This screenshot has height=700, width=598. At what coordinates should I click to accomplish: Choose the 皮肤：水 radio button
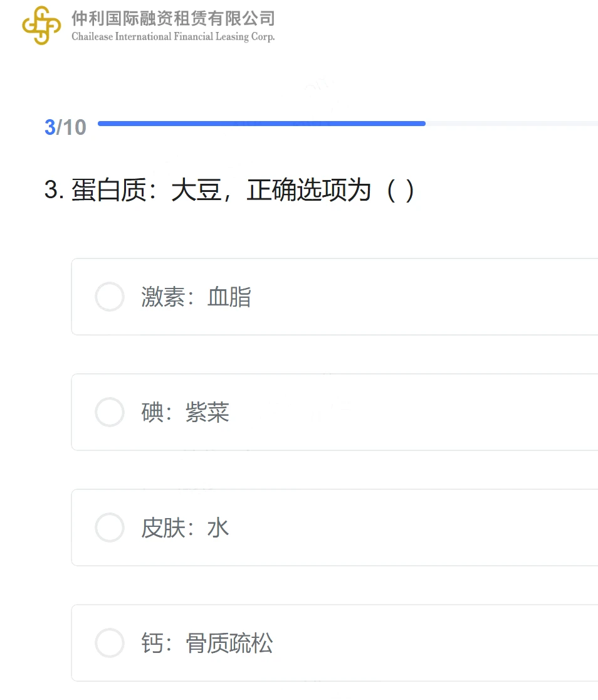(109, 528)
